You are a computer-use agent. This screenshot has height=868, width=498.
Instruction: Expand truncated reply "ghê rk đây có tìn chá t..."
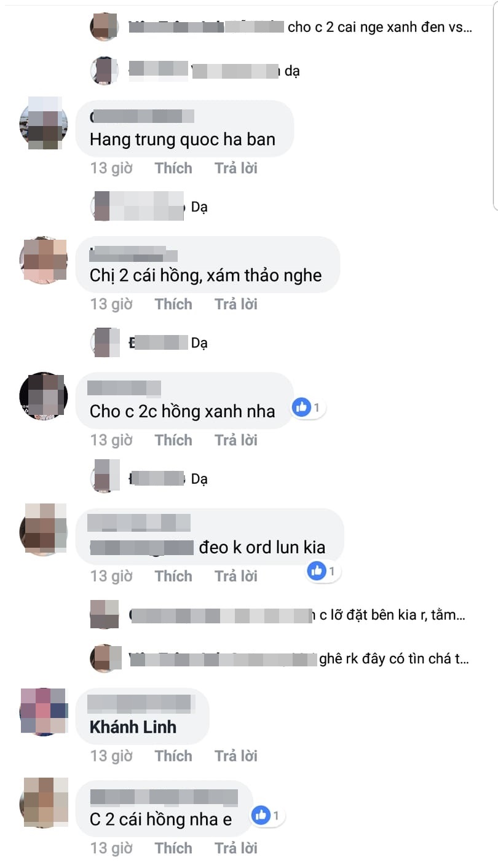pos(395,659)
